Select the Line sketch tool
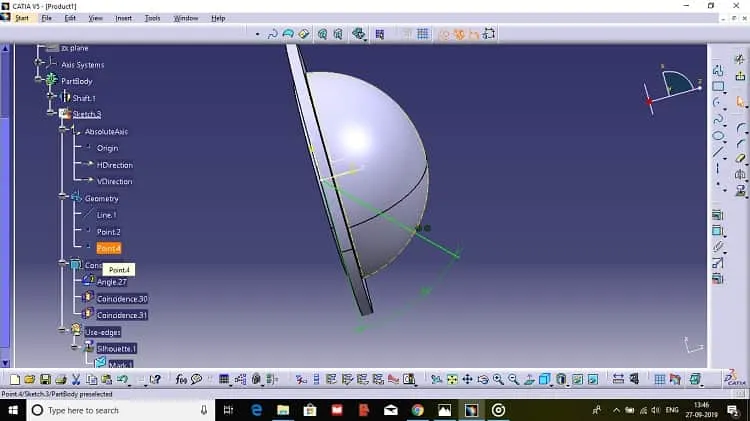Viewport: 750px width, 421px height. pos(717,153)
